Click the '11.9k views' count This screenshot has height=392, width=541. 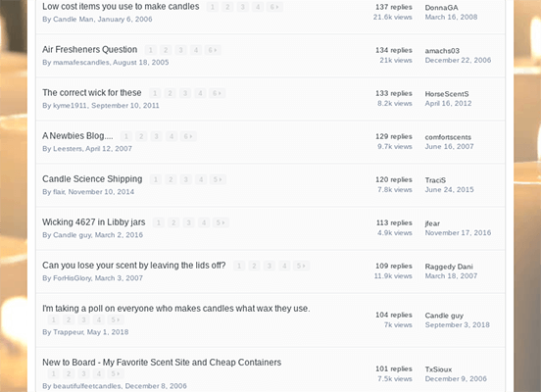coord(393,275)
